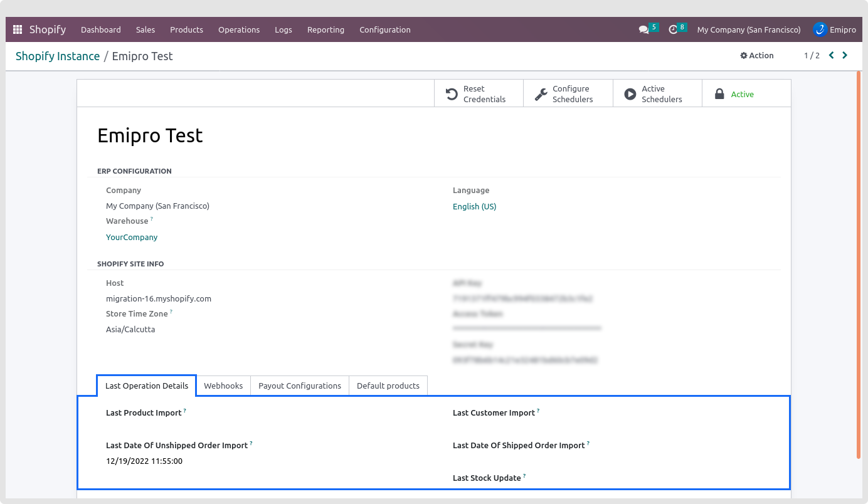868x504 pixels.
Task: Show help for Last Date Of Unshipped Order Import
Action: [251, 443]
